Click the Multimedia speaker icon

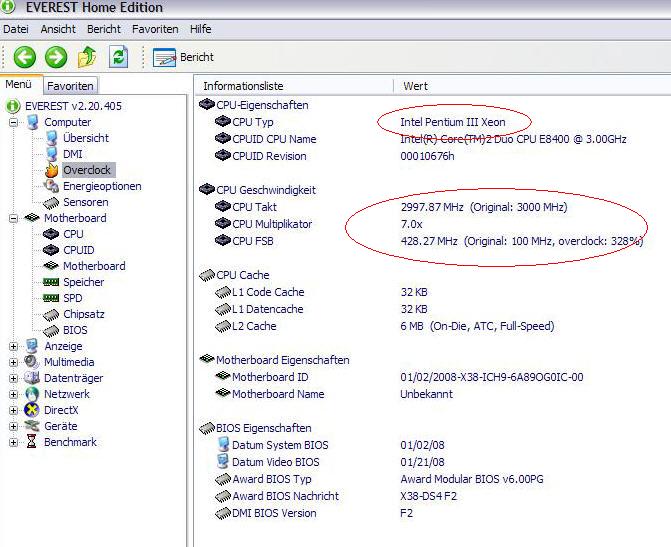[x=32, y=362]
